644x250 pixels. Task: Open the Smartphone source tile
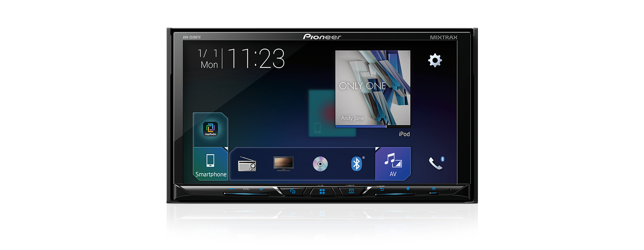point(211,164)
